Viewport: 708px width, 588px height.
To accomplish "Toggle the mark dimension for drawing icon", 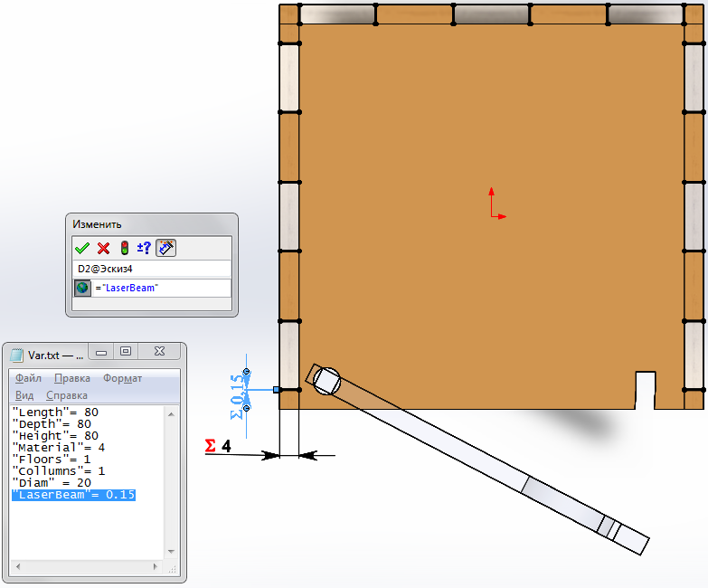I will click(165, 248).
